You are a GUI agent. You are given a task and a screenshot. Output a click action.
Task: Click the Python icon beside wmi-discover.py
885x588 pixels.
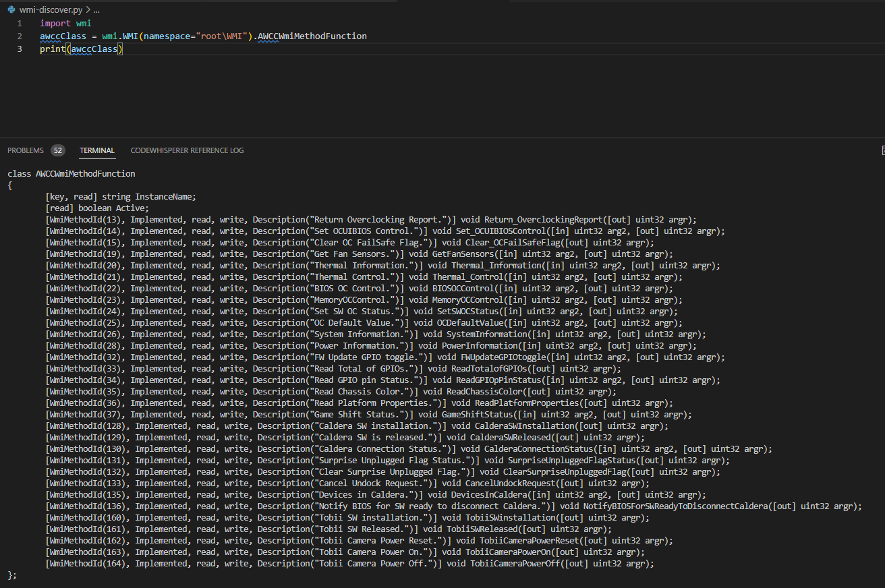(9, 9)
